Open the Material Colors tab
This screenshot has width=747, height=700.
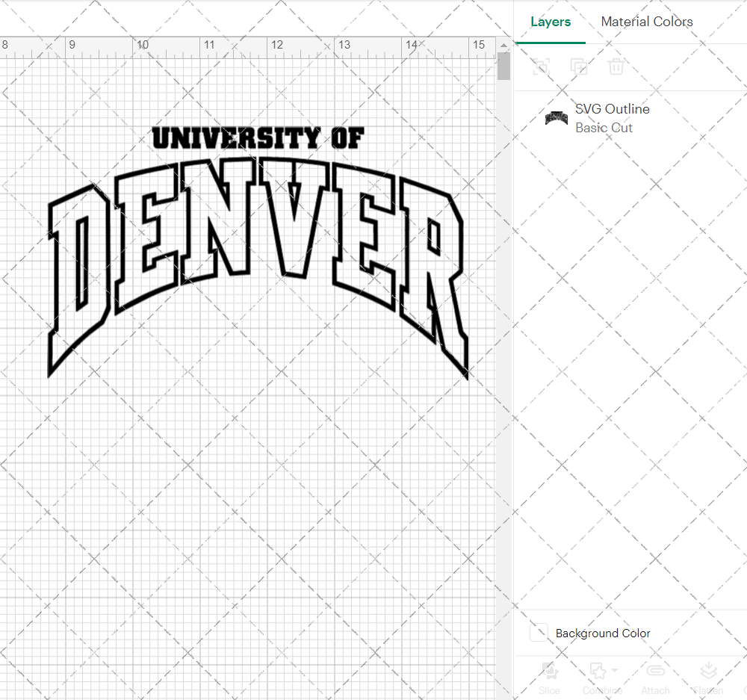click(x=646, y=22)
